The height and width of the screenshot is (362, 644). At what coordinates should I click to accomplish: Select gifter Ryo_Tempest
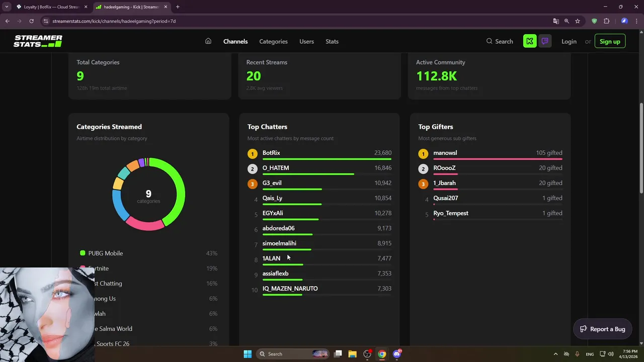click(451, 213)
